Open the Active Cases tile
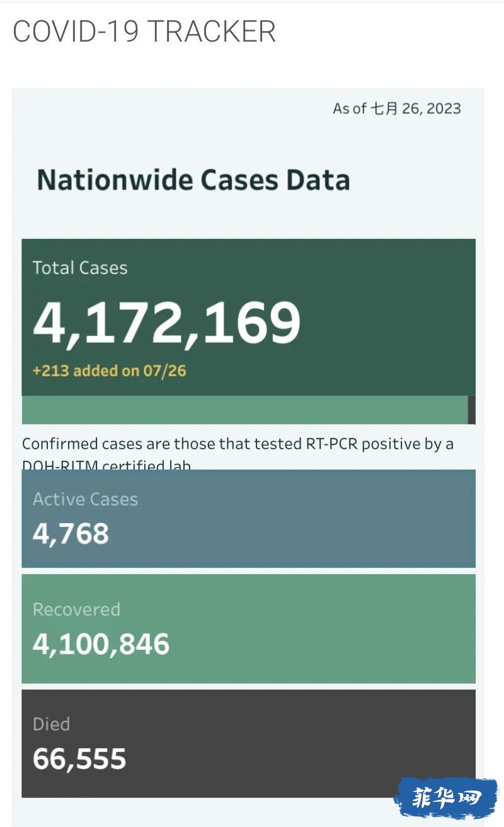504x827 pixels. tap(248, 518)
